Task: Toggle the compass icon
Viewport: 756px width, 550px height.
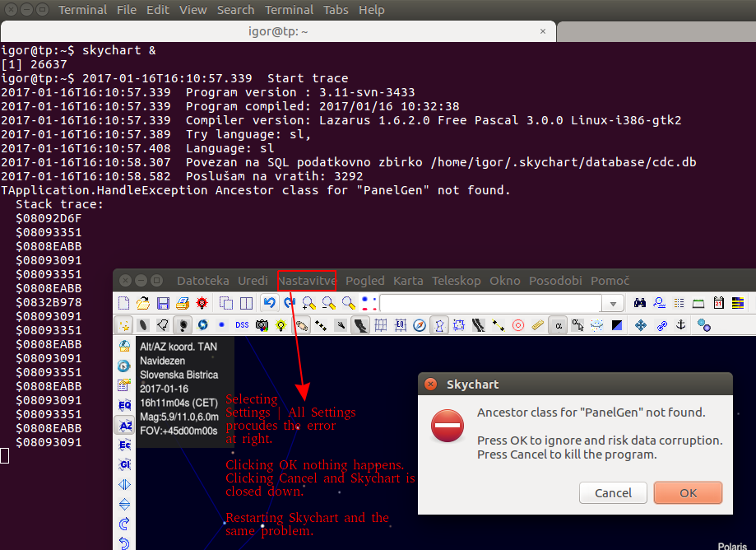Action: pyautogui.click(x=420, y=326)
